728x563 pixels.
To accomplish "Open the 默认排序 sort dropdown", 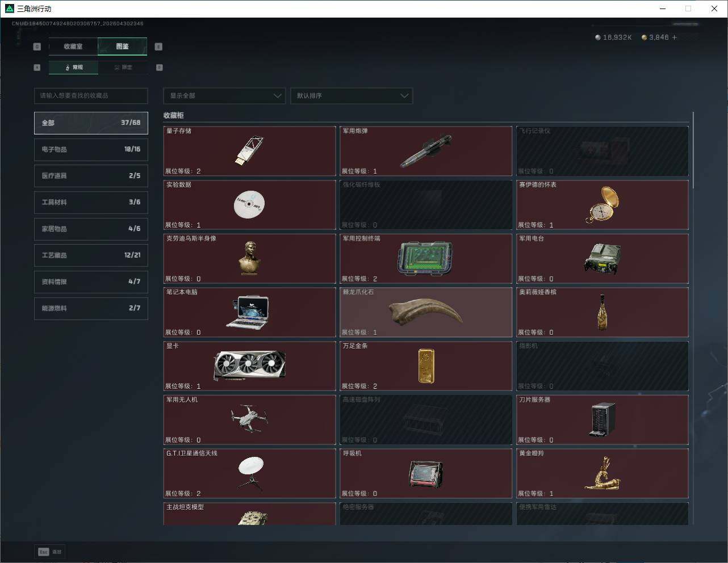I will click(x=352, y=96).
